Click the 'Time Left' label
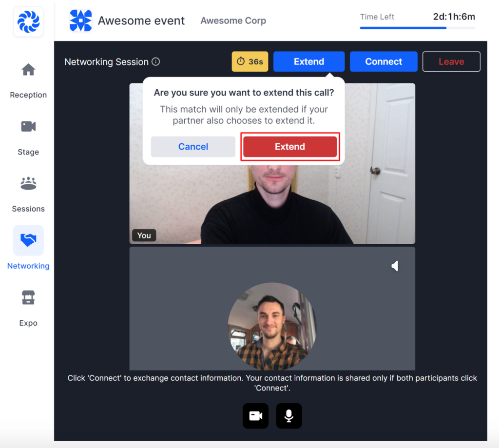 [x=377, y=17]
